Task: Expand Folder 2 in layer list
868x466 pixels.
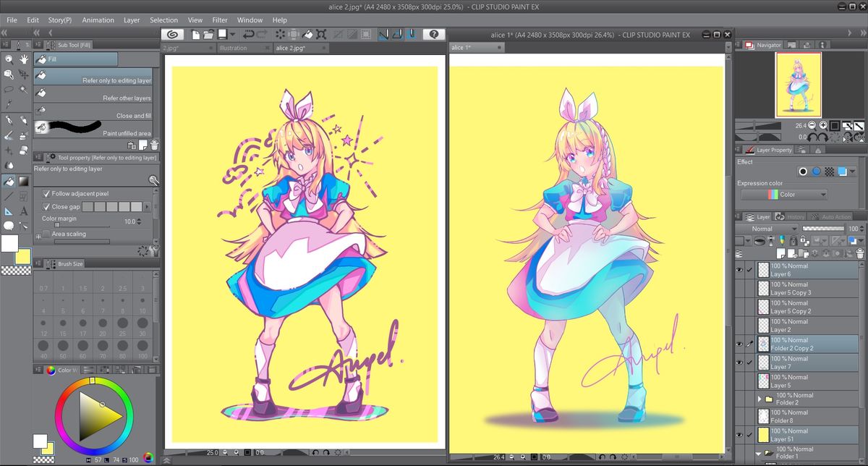Action: 759,399
